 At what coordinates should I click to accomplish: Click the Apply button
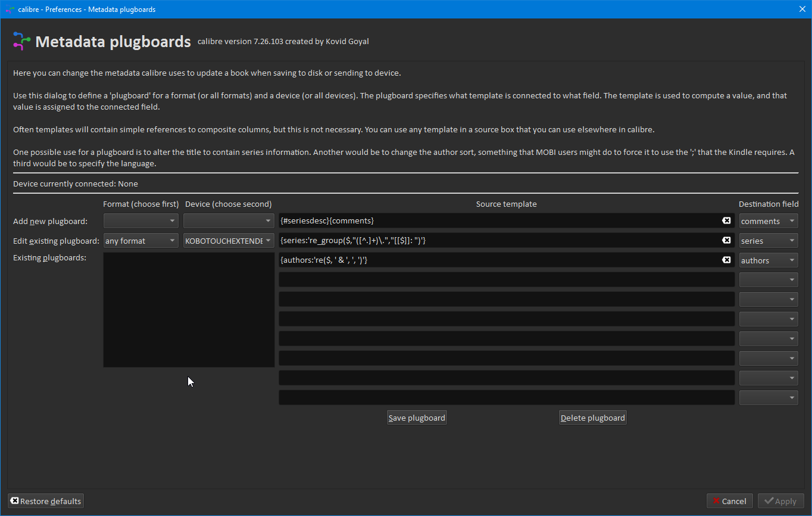click(781, 501)
